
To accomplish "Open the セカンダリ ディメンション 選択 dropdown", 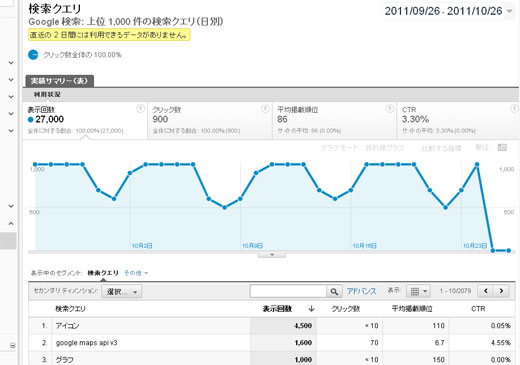I will pos(122,292).
